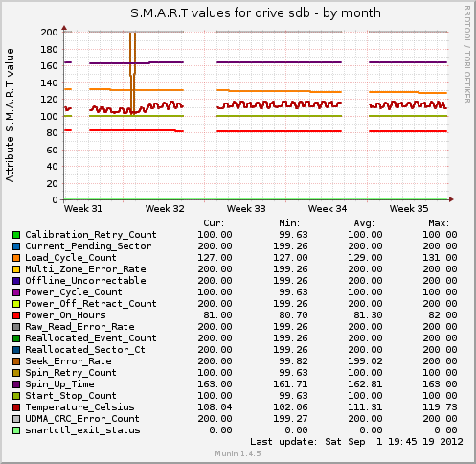The height and width of the screenshot is (464, 476).
Task: Select the Current_Pending_Sector legend label
Action: click(x=88, y=246)
